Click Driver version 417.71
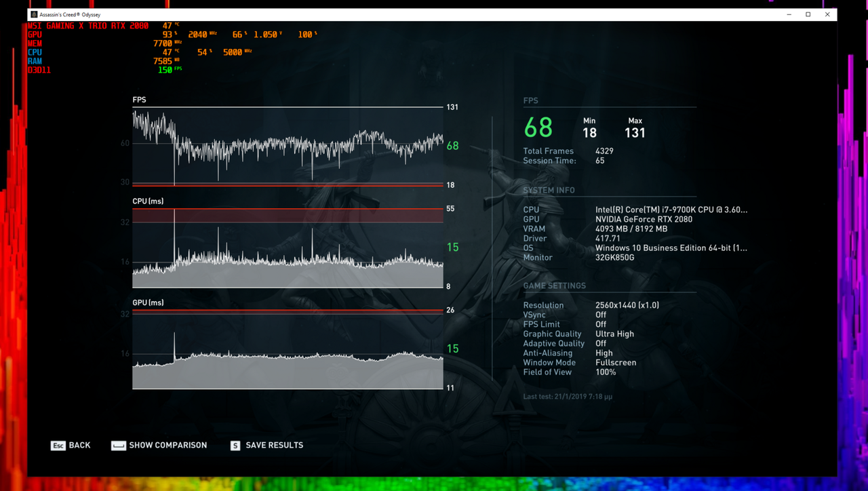 [608, 239]
